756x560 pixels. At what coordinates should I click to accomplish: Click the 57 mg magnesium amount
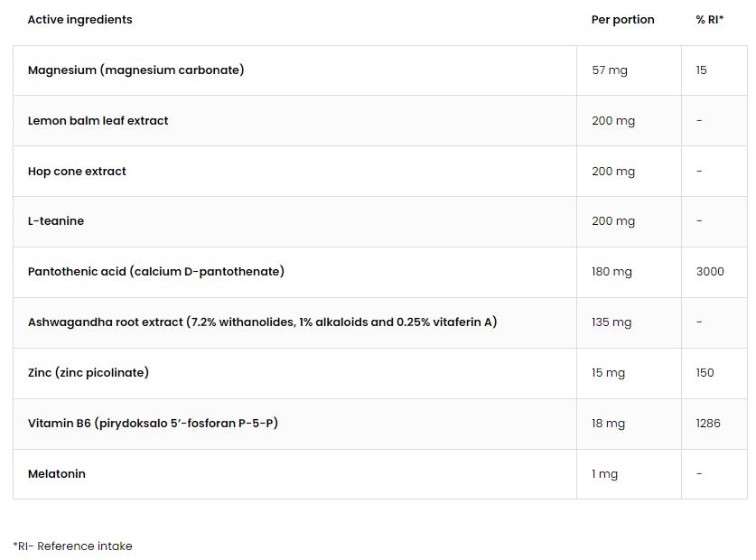610,70
